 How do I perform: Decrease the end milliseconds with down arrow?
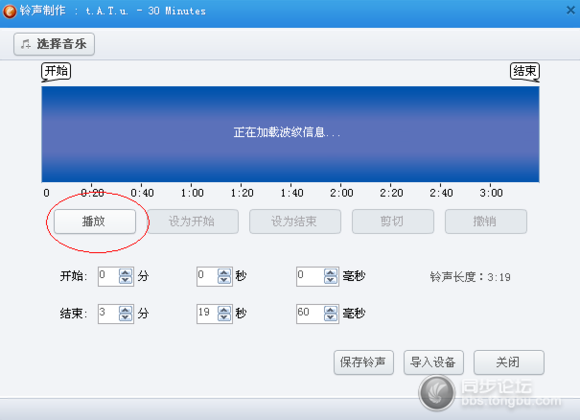pyautogui.click(x=331, y=317)
